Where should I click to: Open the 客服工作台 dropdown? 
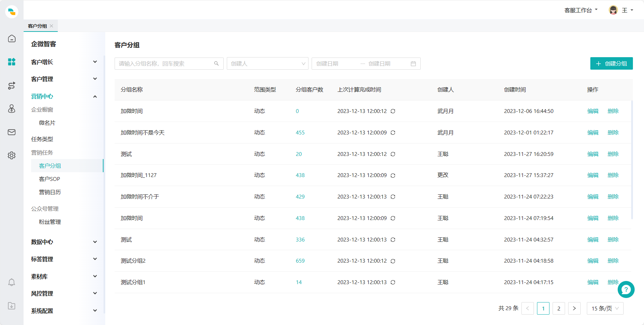point(581,10)
